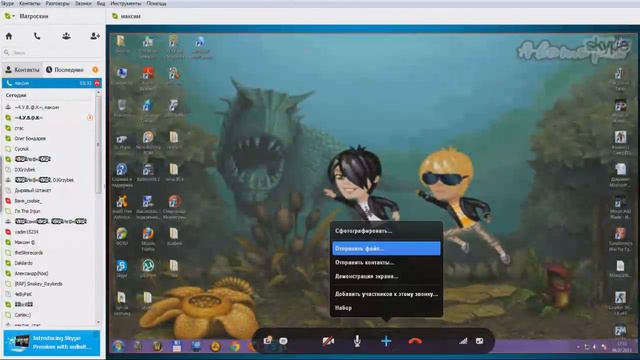Choose Отправить файл in the popup menu
The image size is (640, 360).
pyautogui.click(x=386, y=248)
